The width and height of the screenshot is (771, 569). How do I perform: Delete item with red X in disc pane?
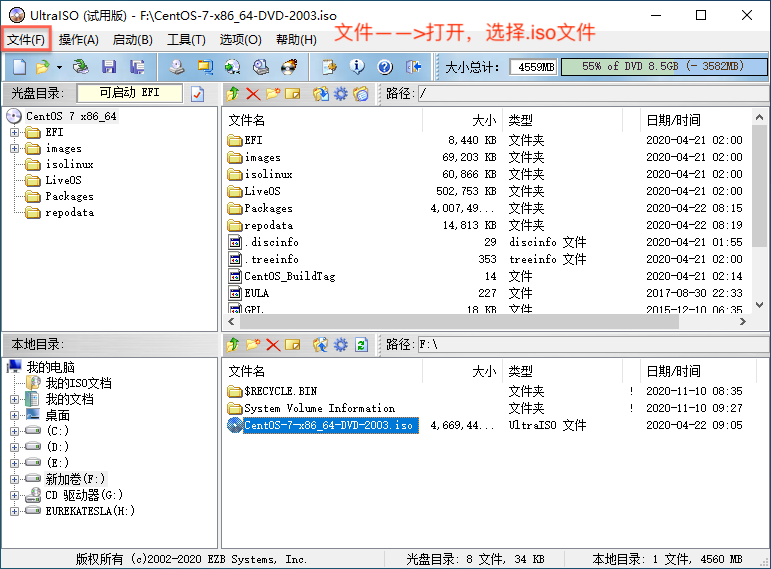253,93
